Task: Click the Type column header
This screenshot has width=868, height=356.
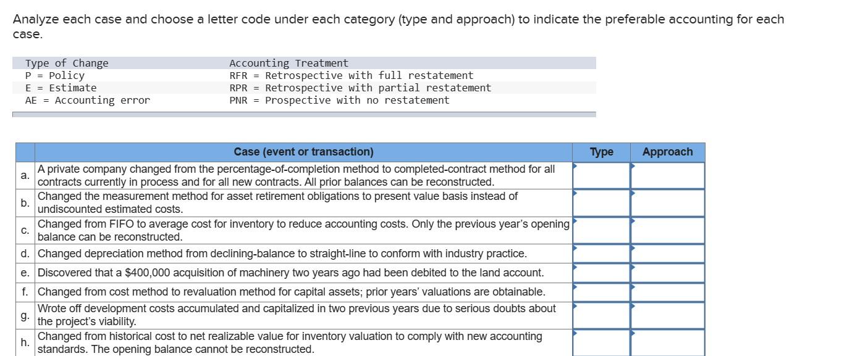Action: (x=601, y=152)
